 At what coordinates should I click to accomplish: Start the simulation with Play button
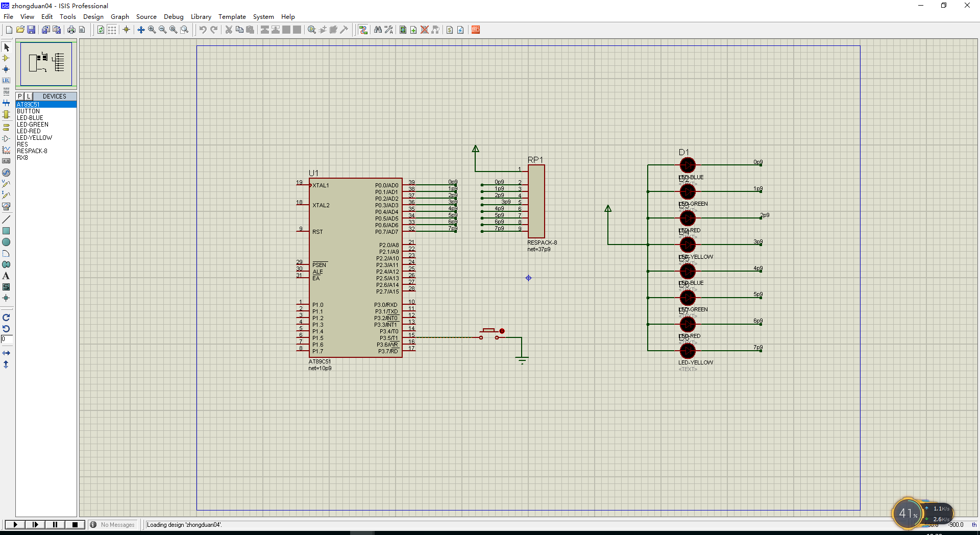15,524
